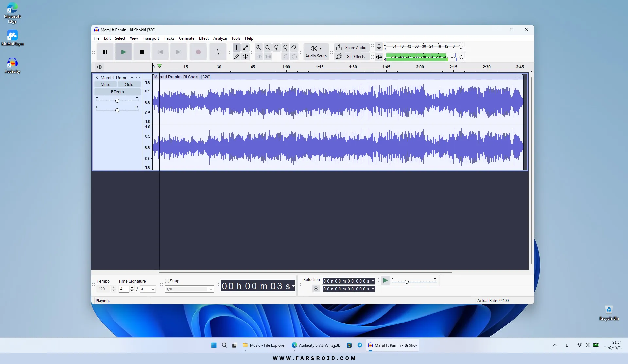The width and height of the screenshot is (628, 364).
Task: Click the Share Audio button
Action: coord(352,48)
